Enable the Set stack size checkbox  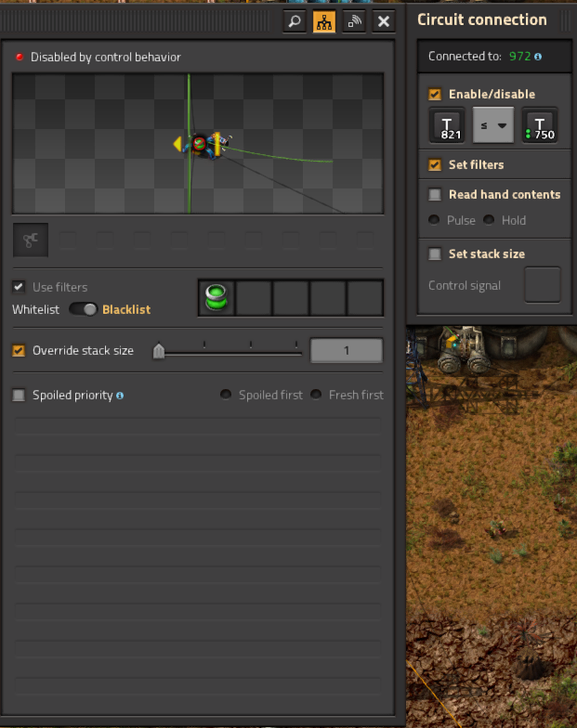point(435,254)
